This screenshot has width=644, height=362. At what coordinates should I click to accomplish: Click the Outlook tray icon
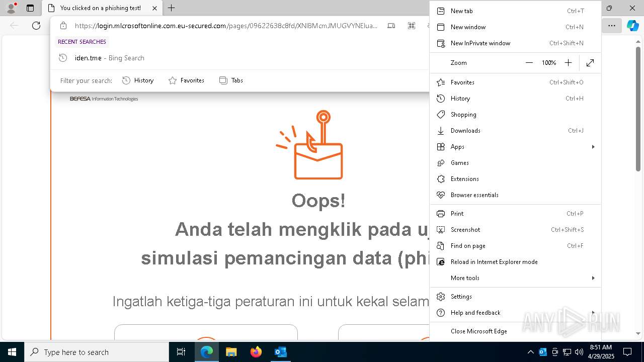pos(543,352)
